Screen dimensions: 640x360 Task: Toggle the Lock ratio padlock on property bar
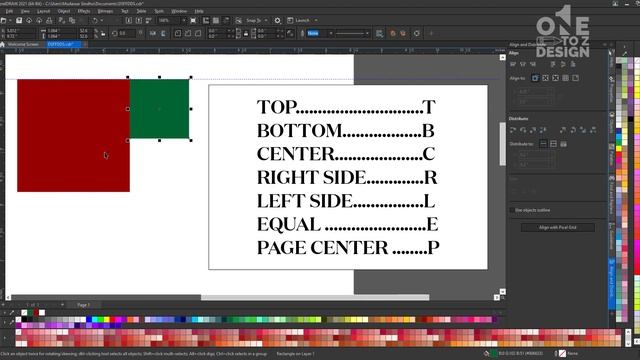click(x=103, y=33)
